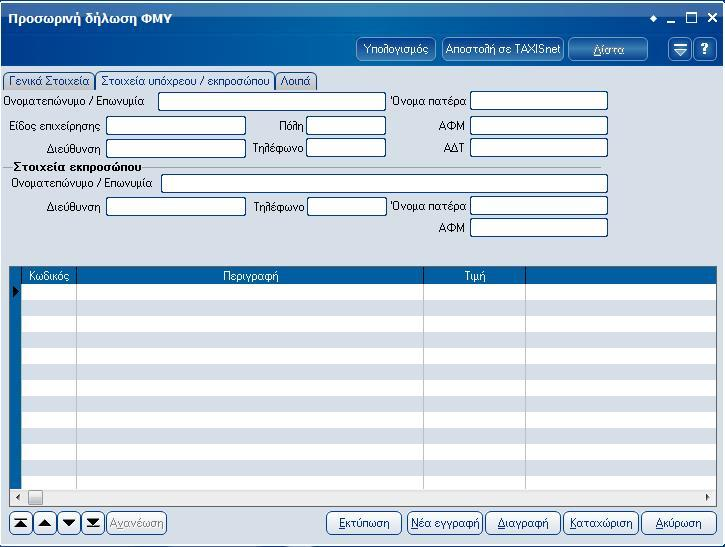Screen dimensions: 725x547
Task: Click the Υπολογισμός button
Action: point(396,49)
